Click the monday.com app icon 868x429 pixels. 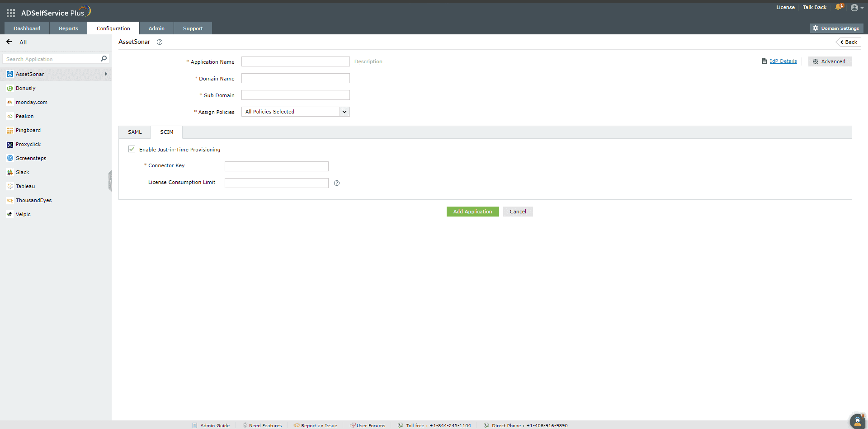point(10,102)
